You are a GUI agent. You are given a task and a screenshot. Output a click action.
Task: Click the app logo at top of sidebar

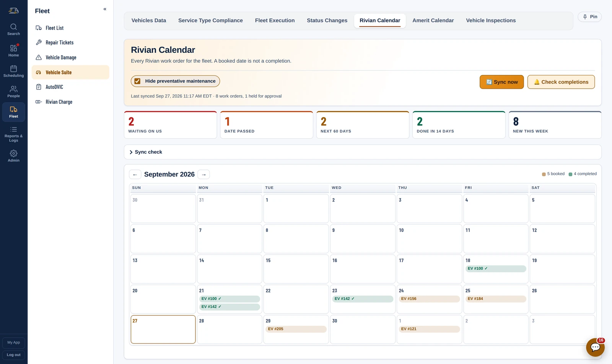(x=14, y=11)
